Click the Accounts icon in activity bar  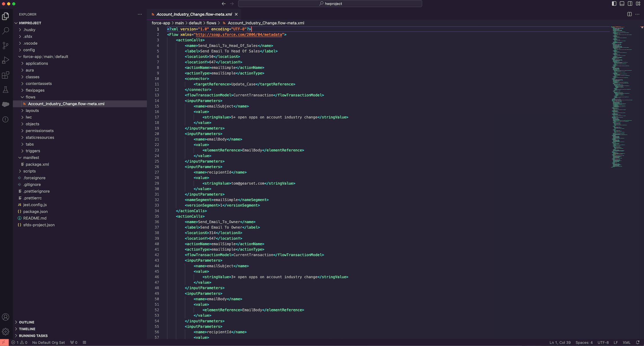point(5,317)
